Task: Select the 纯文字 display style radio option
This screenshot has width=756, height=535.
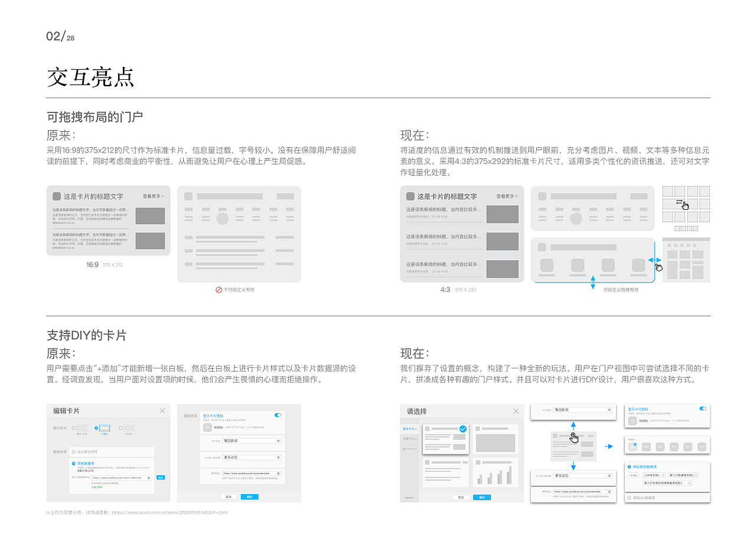Action: (x=120, y=428)
